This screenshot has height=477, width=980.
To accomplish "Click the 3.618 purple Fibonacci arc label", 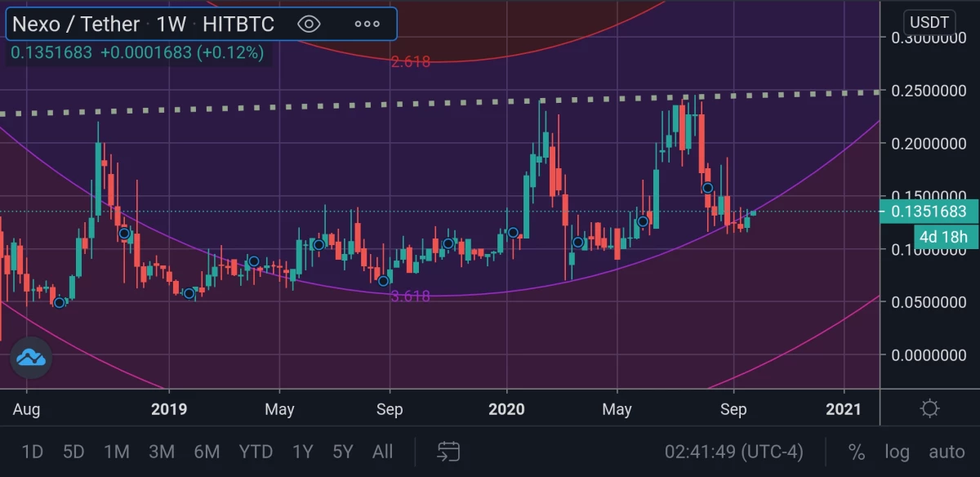I will (x=410, y=296).
